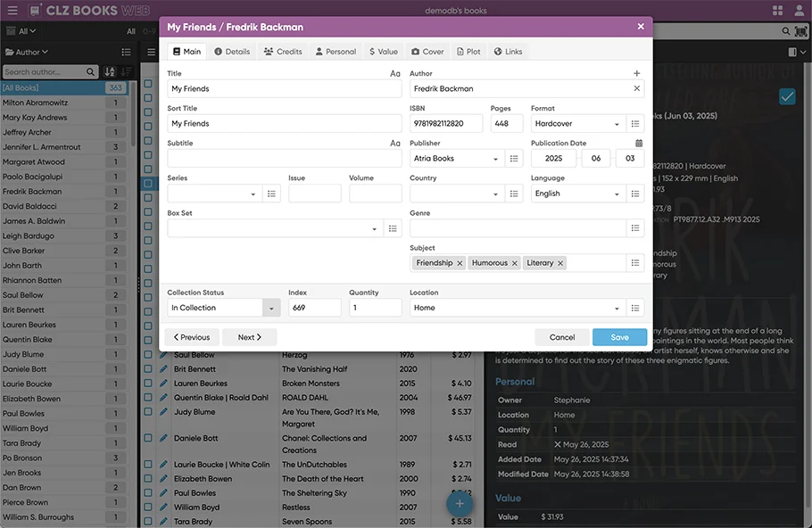Switch to the Credits tab
The height and width of the screenshot is (528, 812).
point(283,52)
